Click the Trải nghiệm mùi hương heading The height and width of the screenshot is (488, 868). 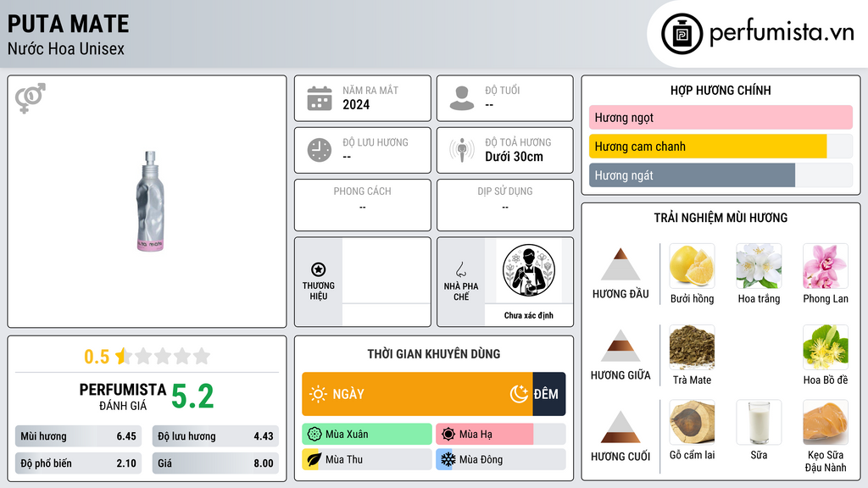point(721,218)
